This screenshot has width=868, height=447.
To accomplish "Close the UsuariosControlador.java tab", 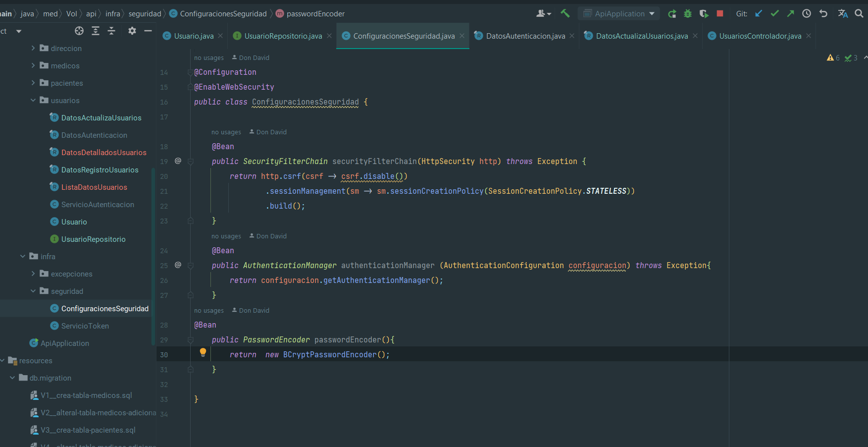I will tap(809, 36).
